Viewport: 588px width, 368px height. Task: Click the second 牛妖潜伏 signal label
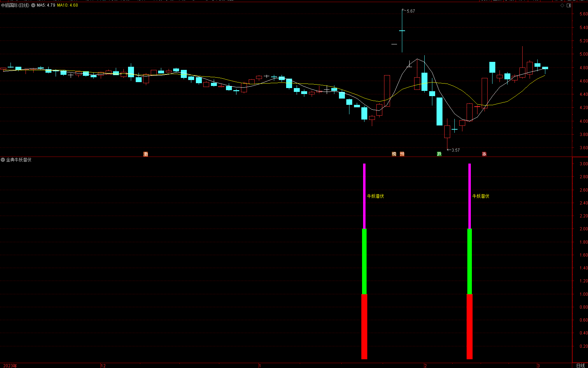click(x=481, y=196)
